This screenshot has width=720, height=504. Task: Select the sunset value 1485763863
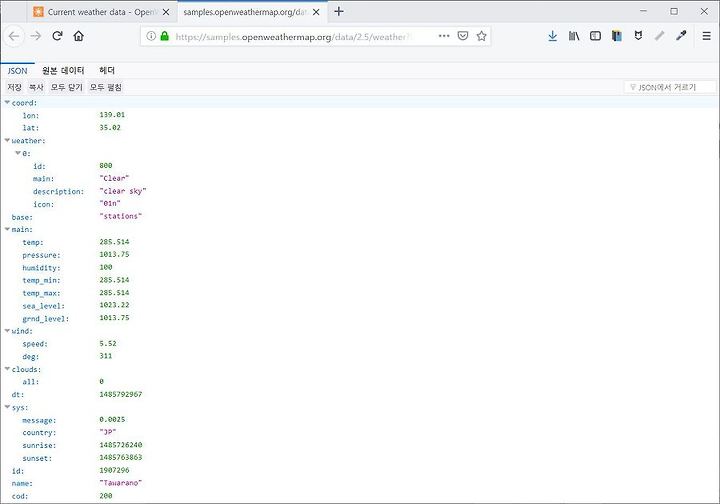pos(121,457)
